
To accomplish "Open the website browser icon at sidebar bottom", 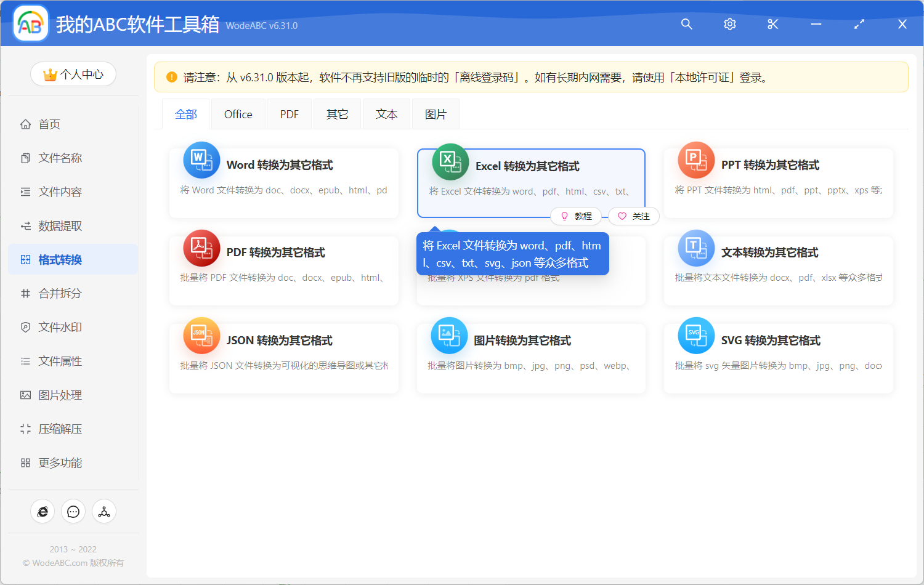I will pyautogui.click(x=43, y=511).
